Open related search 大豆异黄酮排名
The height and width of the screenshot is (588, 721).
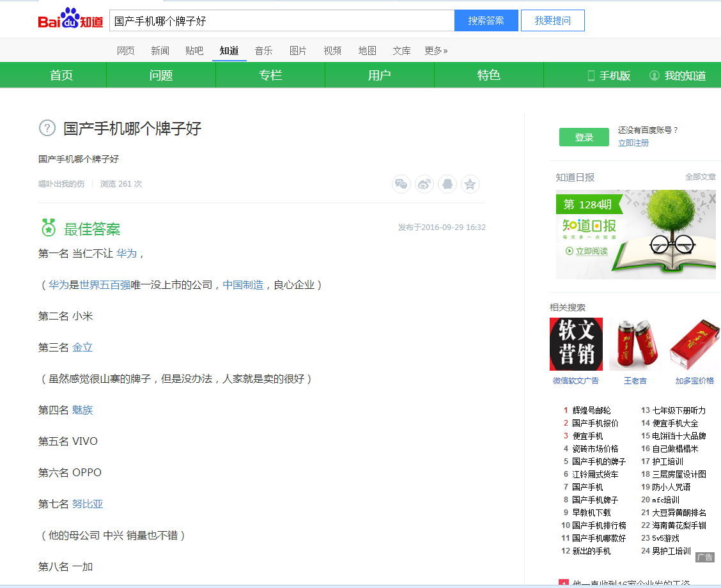(679, 513)
